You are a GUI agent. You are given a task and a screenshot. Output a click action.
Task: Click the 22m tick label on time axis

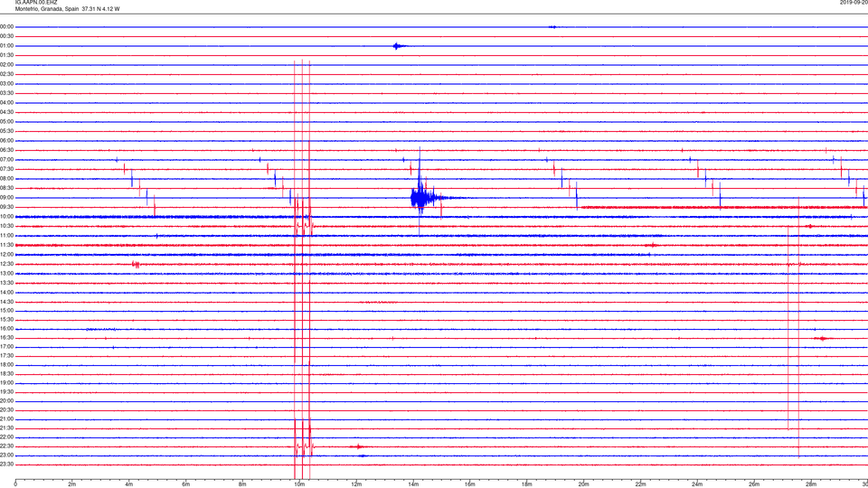click(x=640, y=484)
